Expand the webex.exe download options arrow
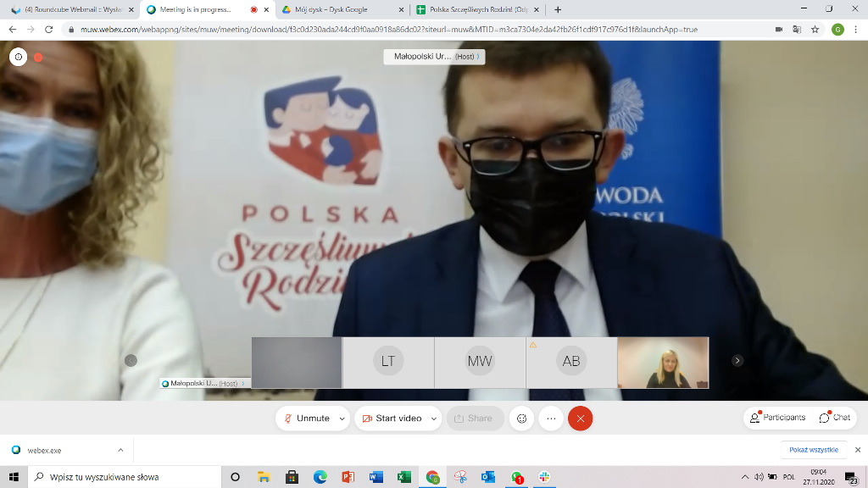The width and height of the screenshot is (868, 488). 120,450
